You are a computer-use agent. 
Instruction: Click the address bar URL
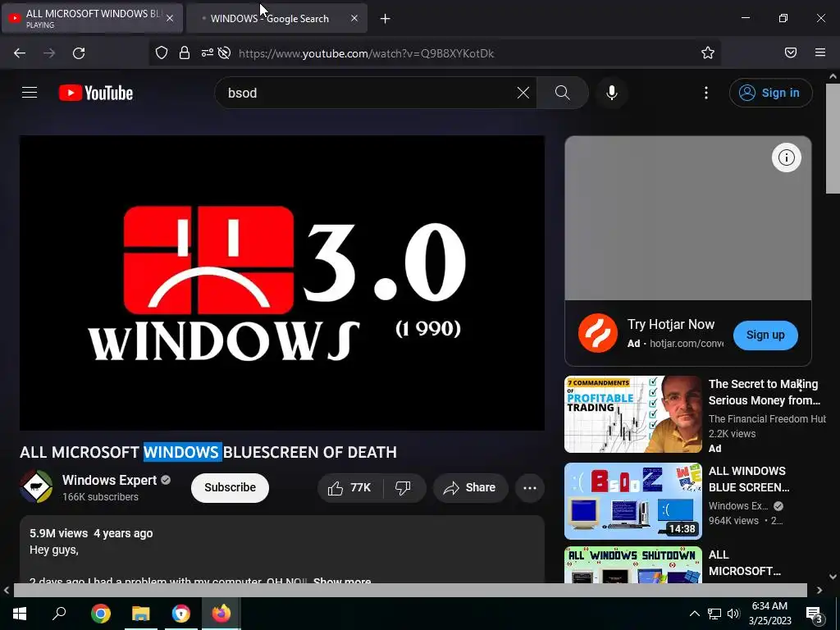coord(367,53)
